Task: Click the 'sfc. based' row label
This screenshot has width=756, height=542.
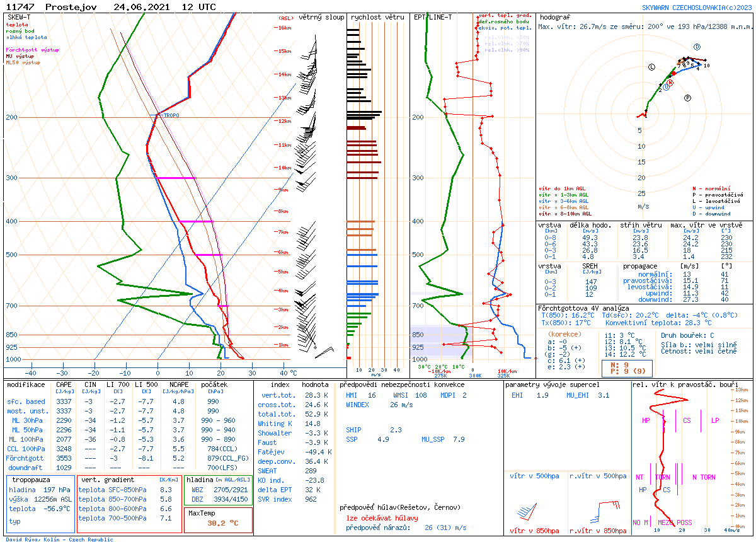Action: point(26,401)
